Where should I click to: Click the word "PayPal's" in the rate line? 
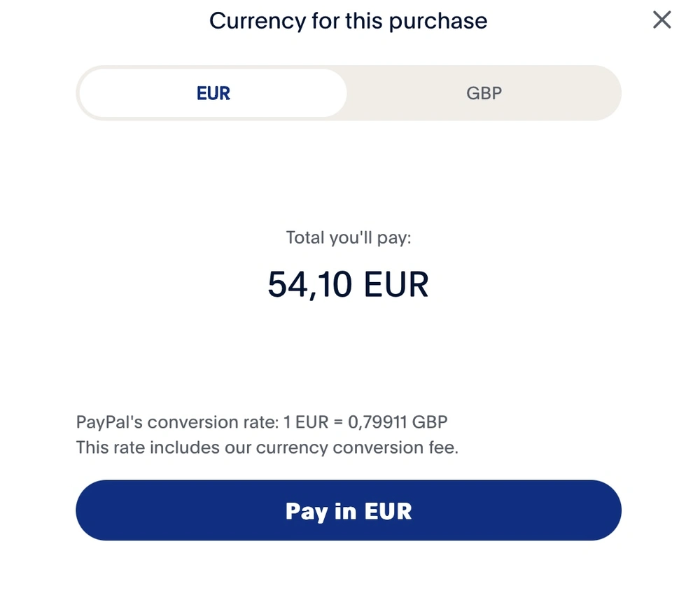(x=108, y=422)
